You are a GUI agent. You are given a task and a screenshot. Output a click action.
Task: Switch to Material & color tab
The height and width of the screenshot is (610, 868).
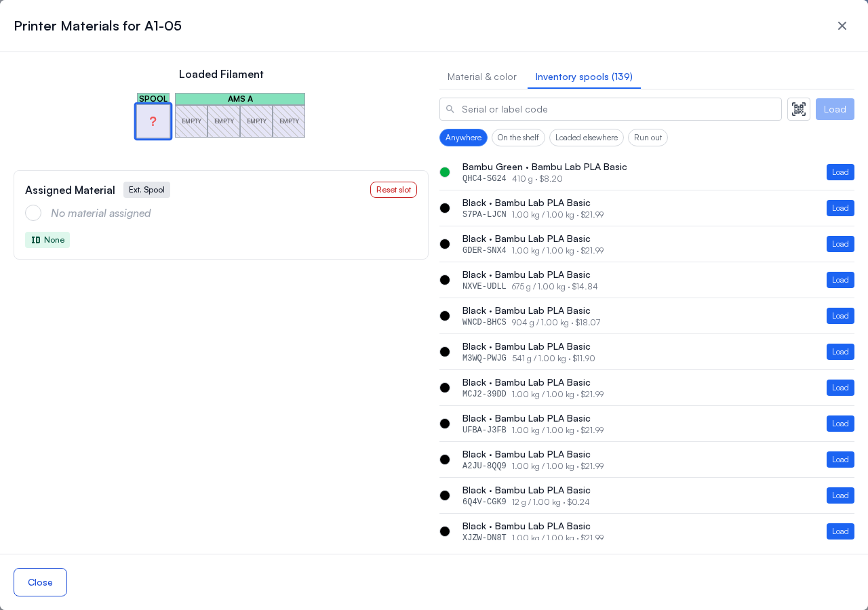482,77
